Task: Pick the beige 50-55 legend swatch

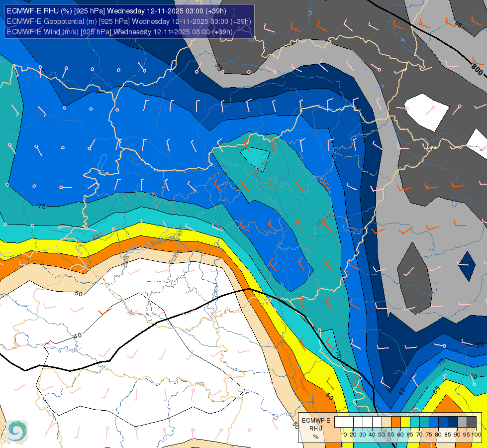Action: [x=387, y=422]
